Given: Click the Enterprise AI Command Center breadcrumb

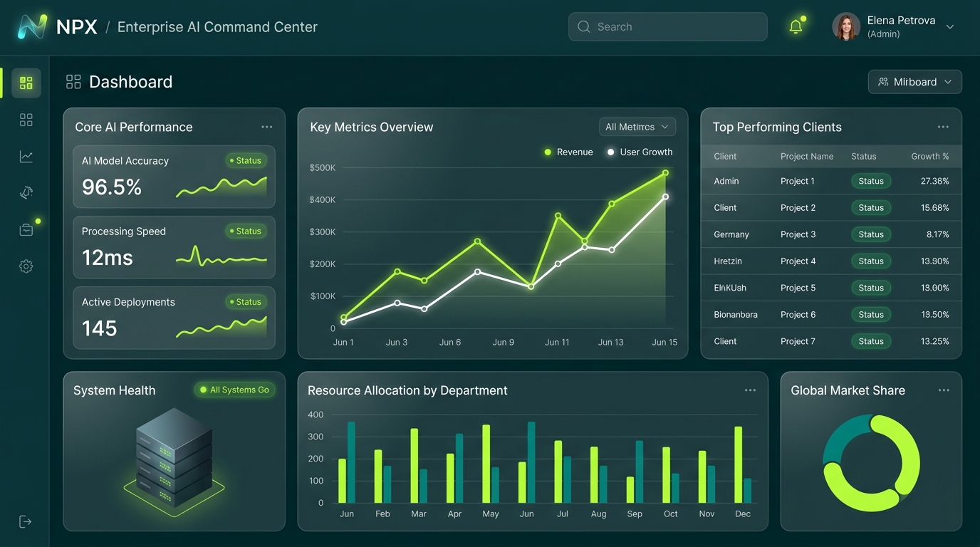Looking at the screenshot, I should pyautogui.click(x=217, y=27).
